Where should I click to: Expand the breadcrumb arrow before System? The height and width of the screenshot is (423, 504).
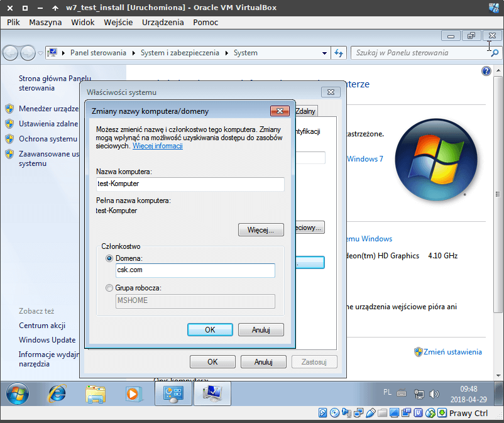(227, 53)
